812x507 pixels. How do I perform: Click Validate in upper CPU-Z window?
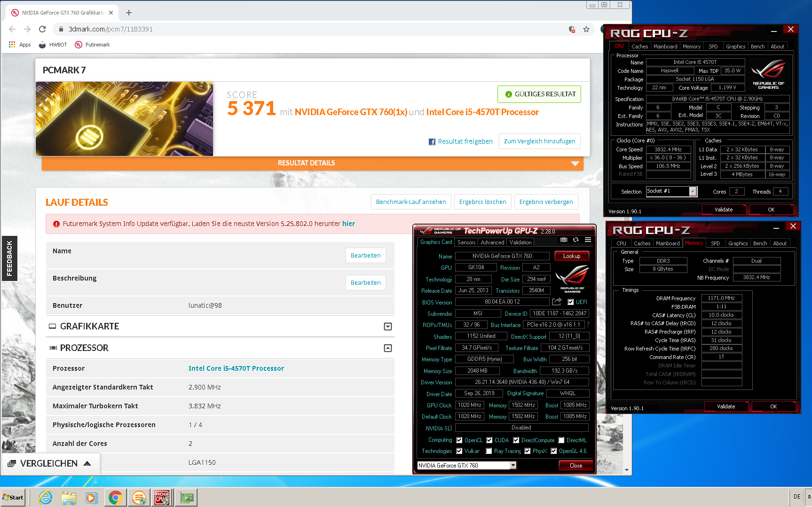click(724, 210)
